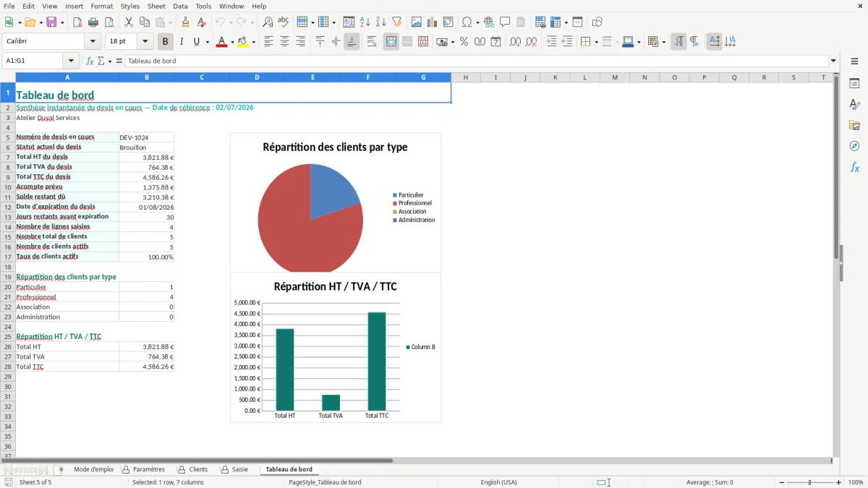Open Find & Replace icon
This screenshot has width=868, height=488.
tap(268, 22)
